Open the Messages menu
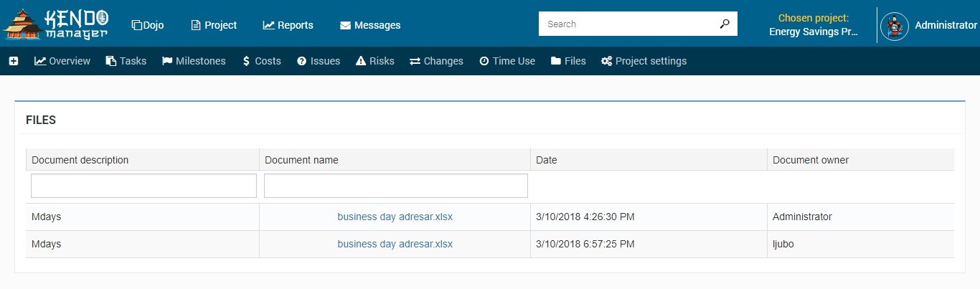980x289 pixels. tap(370, 25)
